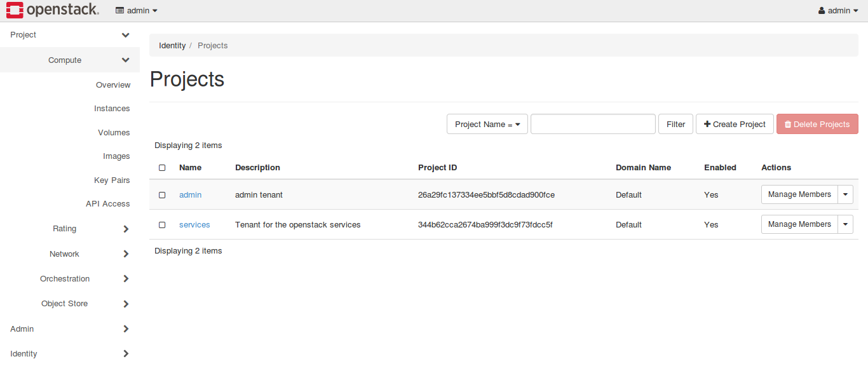Expand the Network section chevron
This screenshot has width=868, height=366.
126,254
